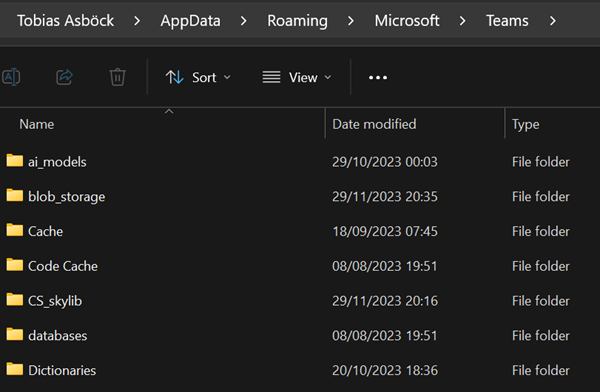
Task: Click the Microsoft breadcrumb segment
Action: [407, 21]
